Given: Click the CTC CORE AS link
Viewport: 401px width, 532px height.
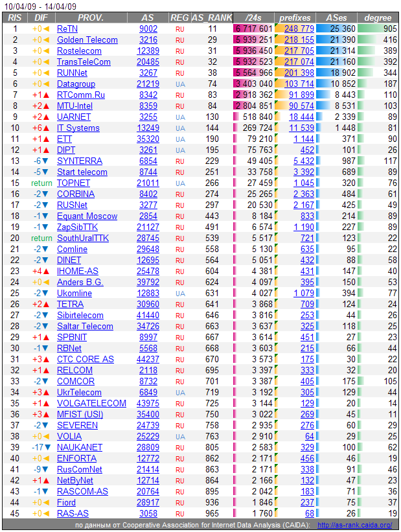Looking at the screenshot, I should [86, 359].
